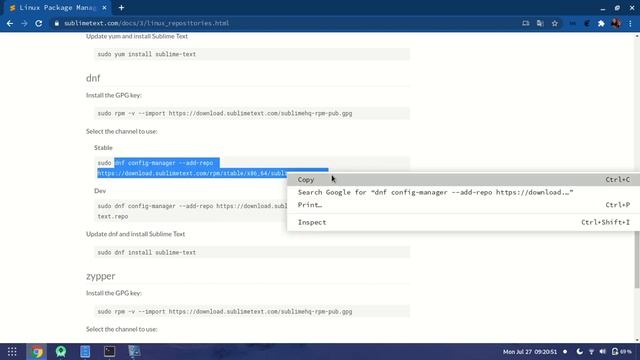Click the 'Dev' channel label
Screen dimensions: 640x360
[100, 191]
